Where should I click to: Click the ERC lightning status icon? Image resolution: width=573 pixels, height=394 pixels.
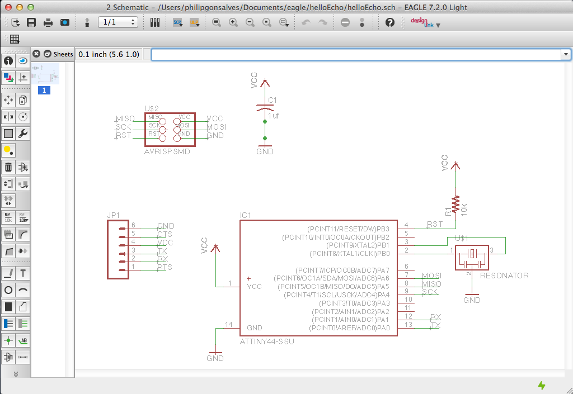(542, 385)
